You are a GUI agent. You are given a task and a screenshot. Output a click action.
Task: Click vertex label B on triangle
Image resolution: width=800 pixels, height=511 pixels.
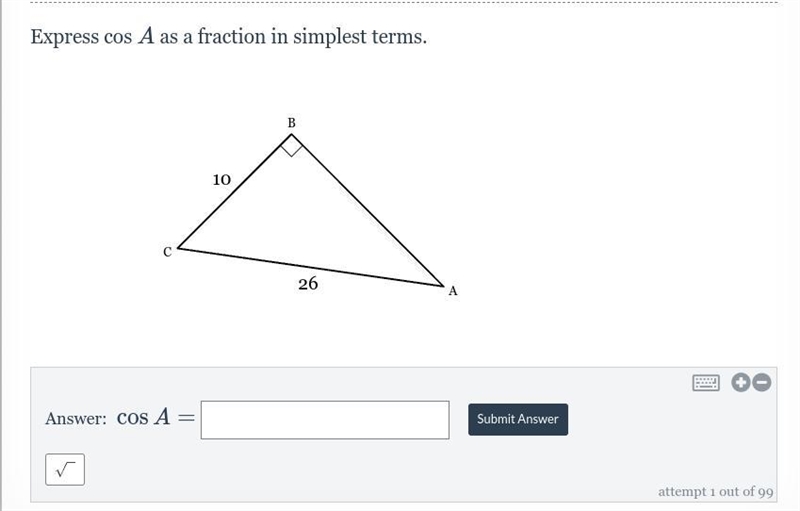(x=291, y=123)
